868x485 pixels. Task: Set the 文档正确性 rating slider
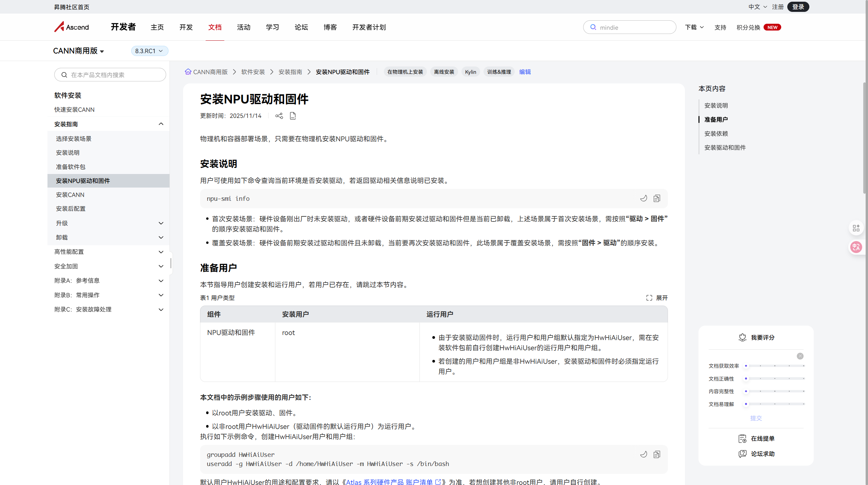775,379
